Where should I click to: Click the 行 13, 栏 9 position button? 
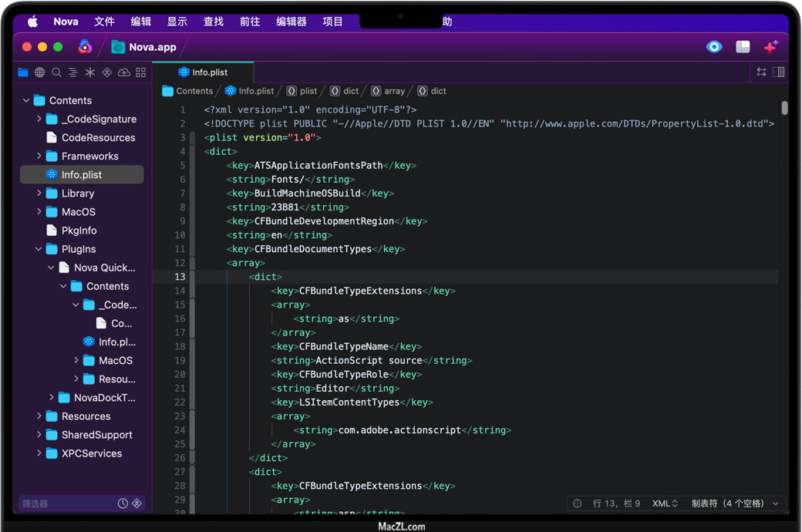click(x=616, y=503)
